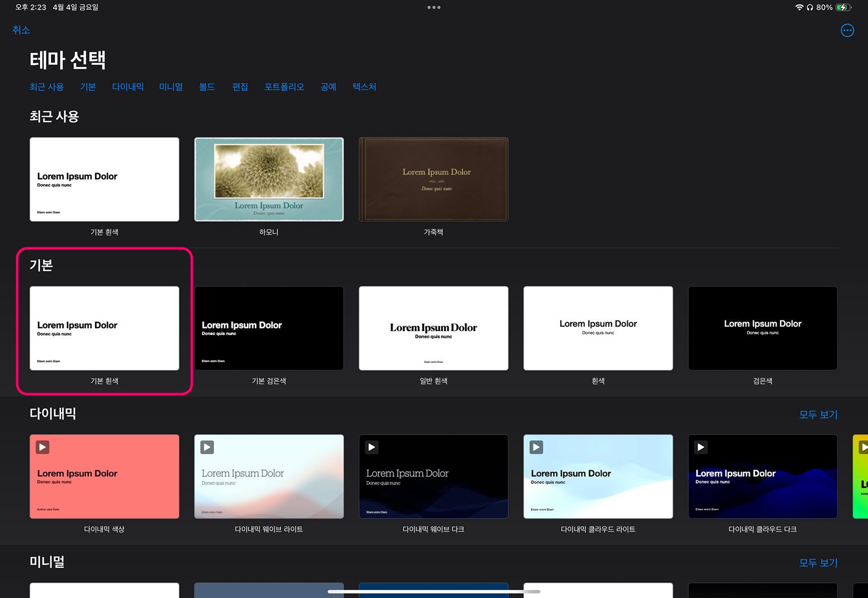
Task: Jump to the 공예 category tab
Action: point(329,87)
